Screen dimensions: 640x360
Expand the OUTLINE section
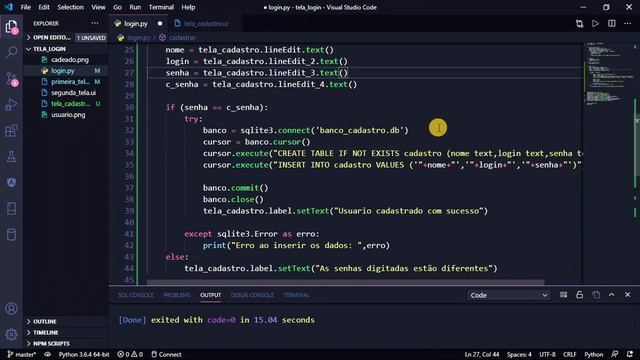65,322
